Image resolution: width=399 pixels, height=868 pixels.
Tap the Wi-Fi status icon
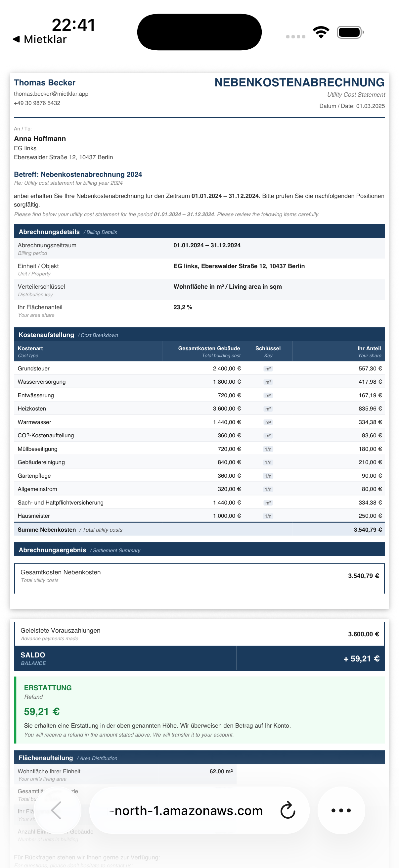(x=321, y=32)
